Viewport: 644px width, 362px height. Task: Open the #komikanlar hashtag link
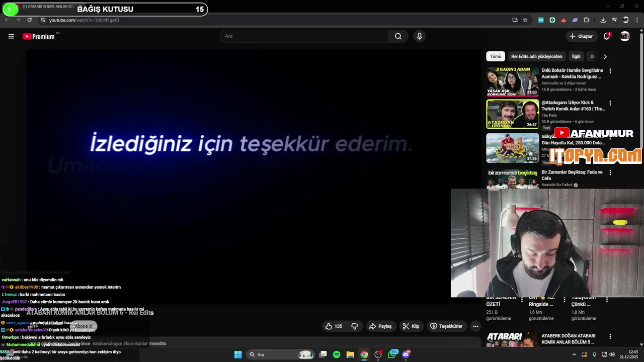(135, 344)
